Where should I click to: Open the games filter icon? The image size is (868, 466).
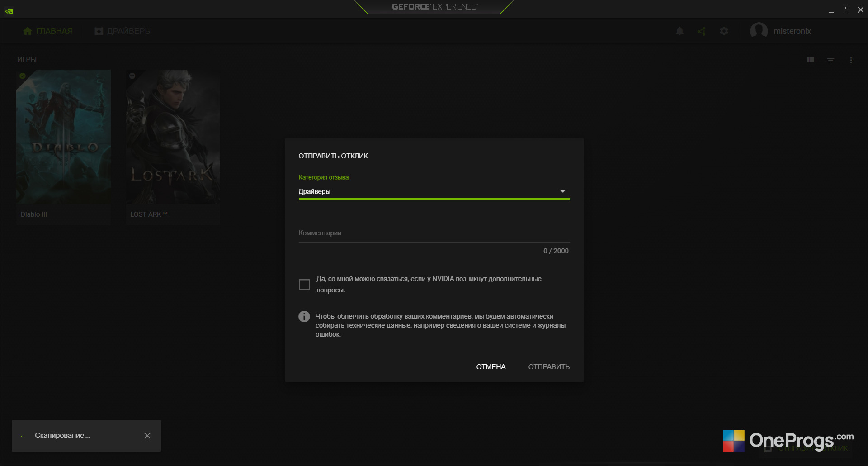(831, 60)
